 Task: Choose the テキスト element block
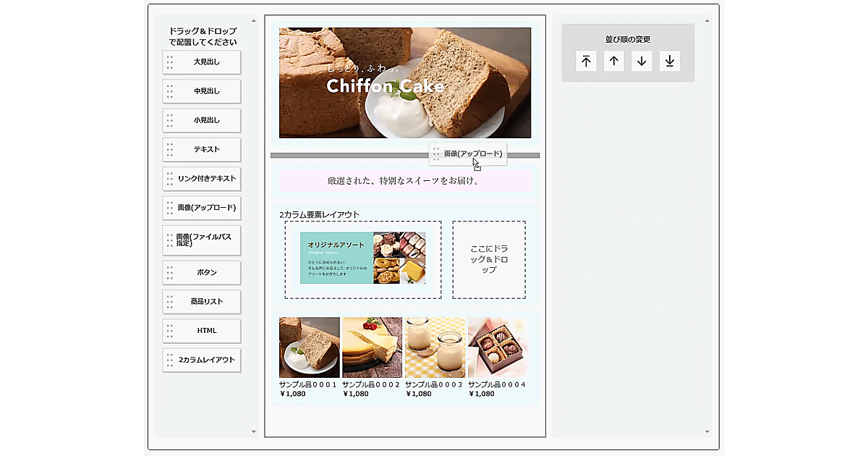point(202,149)
